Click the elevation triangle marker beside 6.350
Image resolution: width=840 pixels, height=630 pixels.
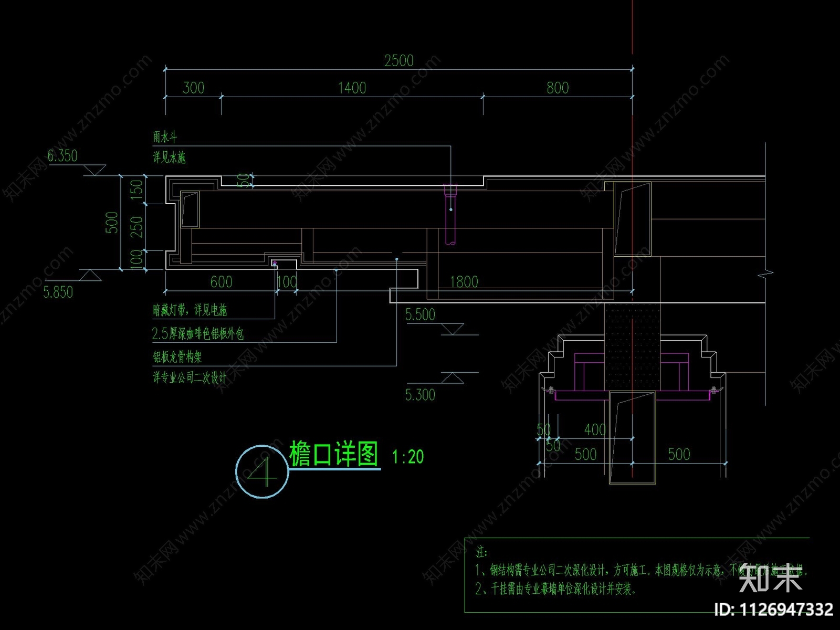95,171
